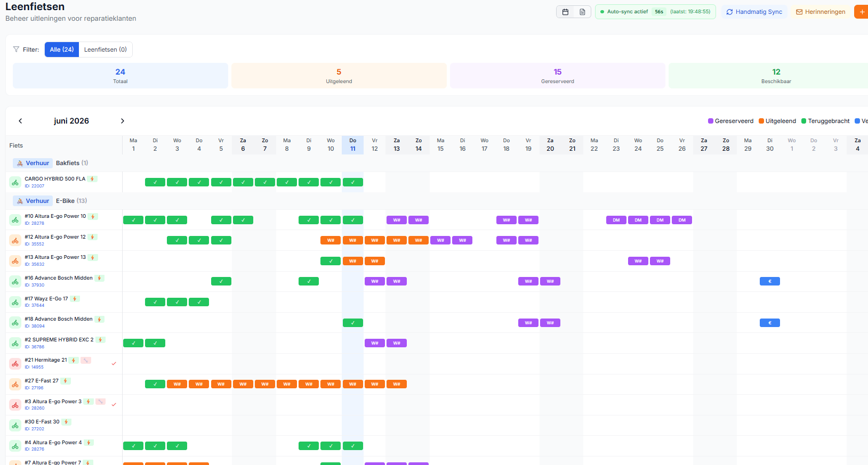Screen dimensions: 868x465
Task: Click the bike icon for #17 Wayz E-Go 17
Action: [15, 302]
